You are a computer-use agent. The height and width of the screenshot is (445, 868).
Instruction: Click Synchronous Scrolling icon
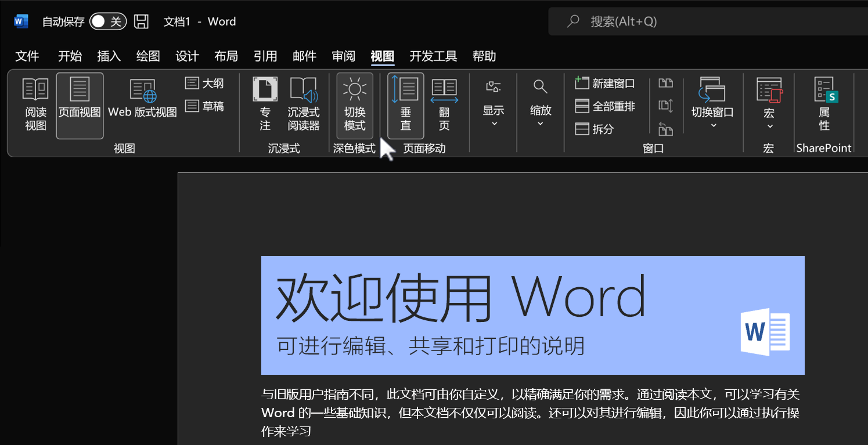coord(666,106)
